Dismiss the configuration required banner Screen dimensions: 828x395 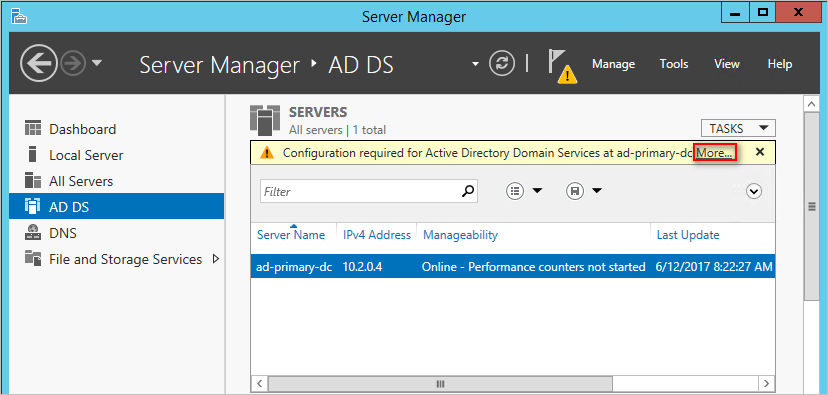(760, 152)
